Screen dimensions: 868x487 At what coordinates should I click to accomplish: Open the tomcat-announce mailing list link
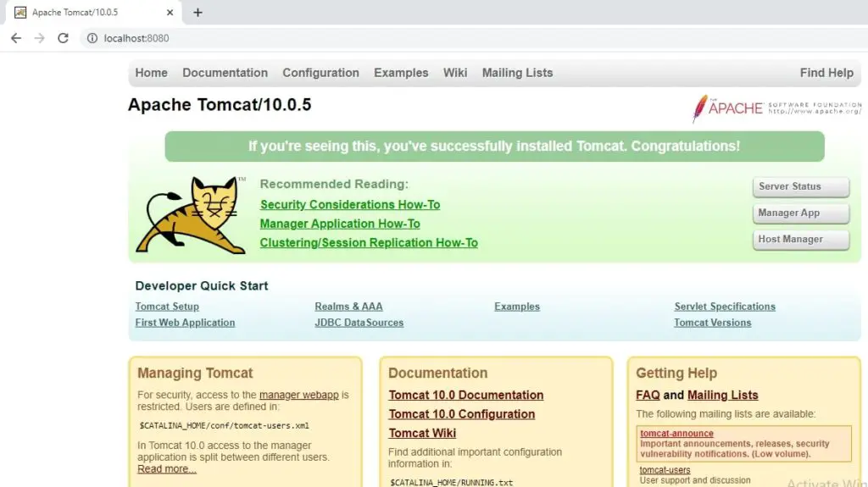point(676,434)
